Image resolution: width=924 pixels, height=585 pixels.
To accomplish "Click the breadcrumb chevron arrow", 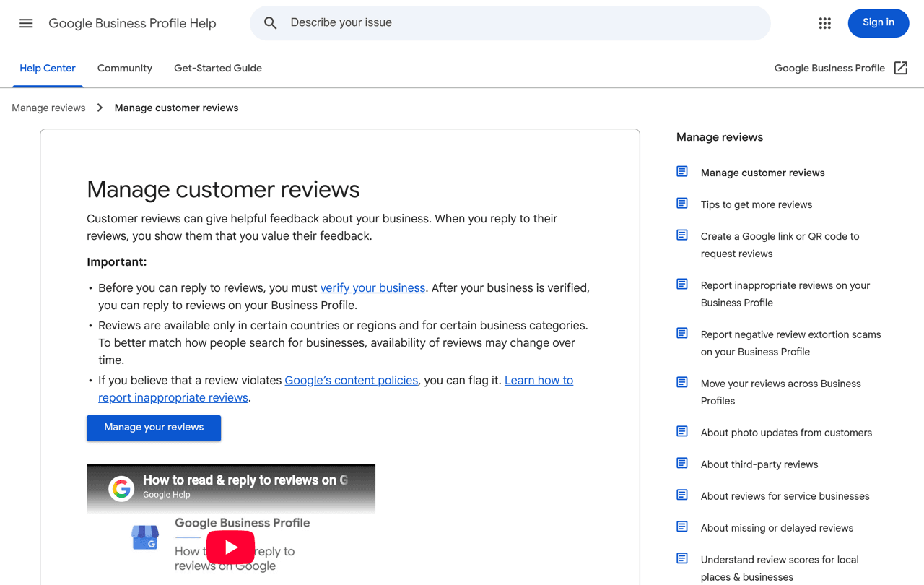I will click(x=100, y=108).
